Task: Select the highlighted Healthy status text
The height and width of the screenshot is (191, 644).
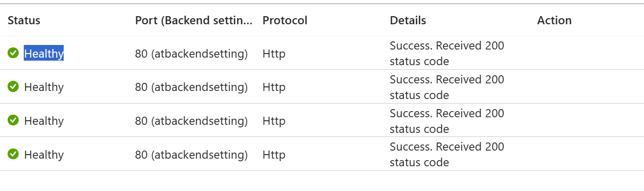Action: pyautogui.click(x=44, y=53)
